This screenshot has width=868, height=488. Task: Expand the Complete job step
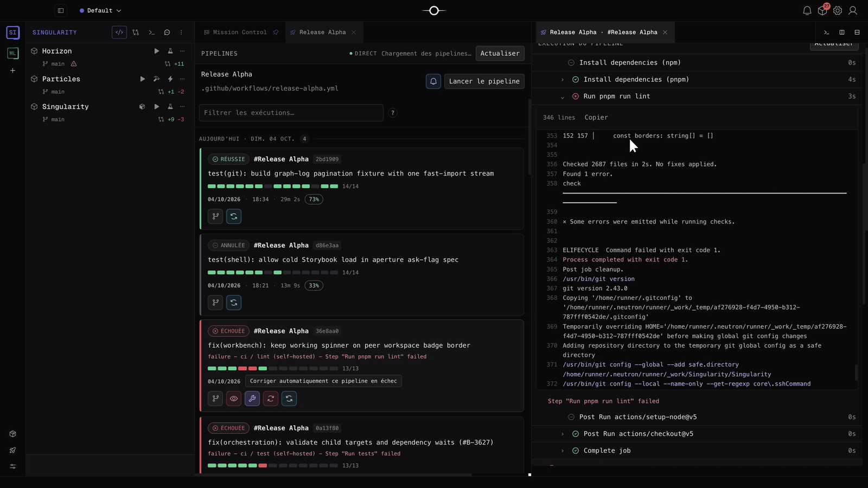tap(562, 451)
